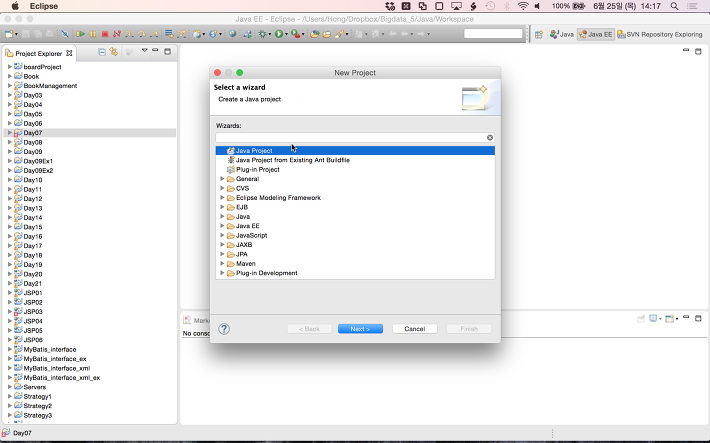Screen dimensions: 710x443
Task: Click the New wizard toolbar icon
Action: pos(9,34)
